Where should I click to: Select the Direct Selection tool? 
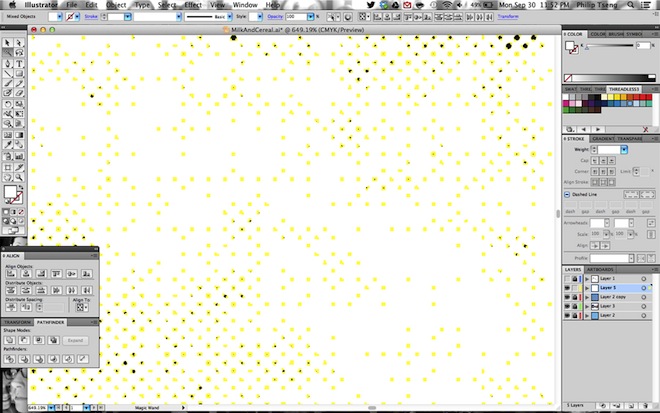(x=19, y=43)
